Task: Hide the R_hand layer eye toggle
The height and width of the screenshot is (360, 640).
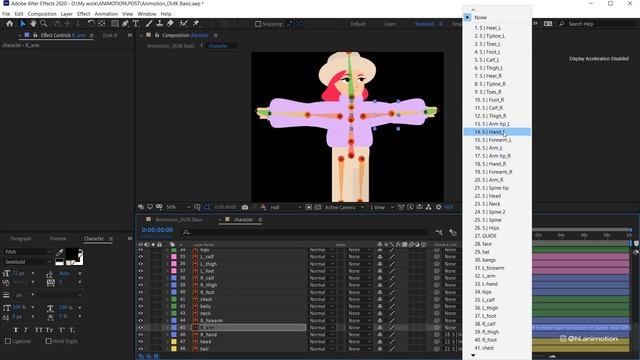Action: coord(141,334)
